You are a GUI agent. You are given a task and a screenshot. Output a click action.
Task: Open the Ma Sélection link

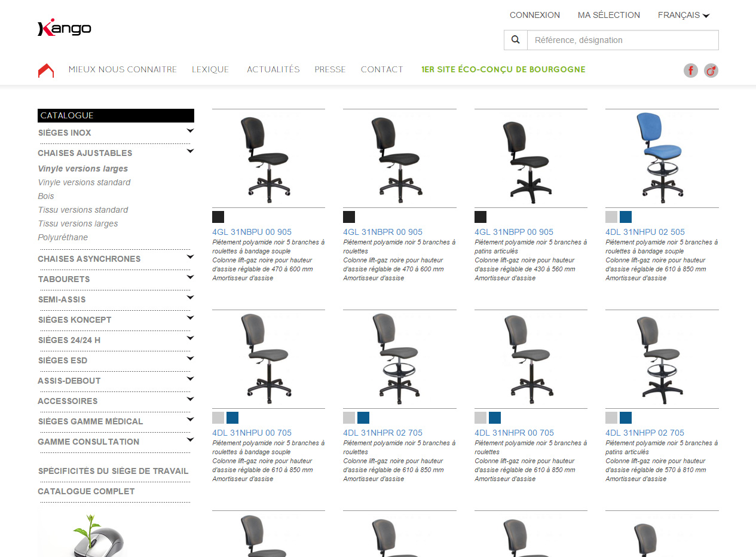click(x=609, y=15)
